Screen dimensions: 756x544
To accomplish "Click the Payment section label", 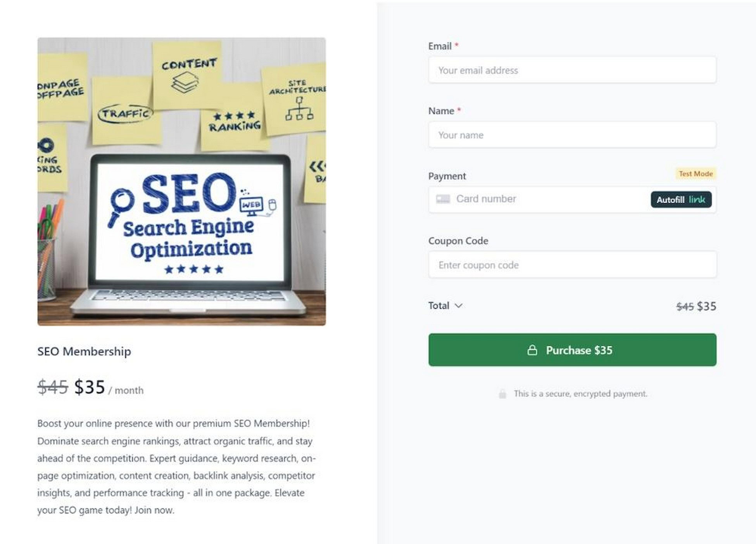I will (x=447, y=176).
